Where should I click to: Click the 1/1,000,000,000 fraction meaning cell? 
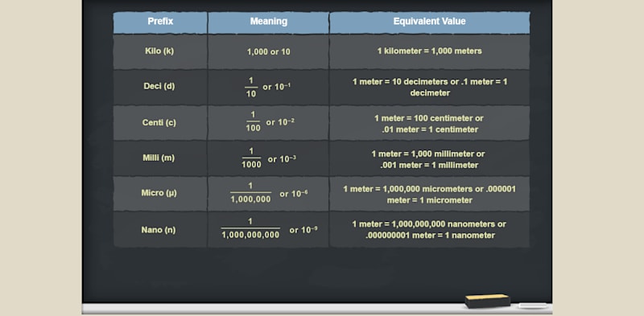[269, 229]
